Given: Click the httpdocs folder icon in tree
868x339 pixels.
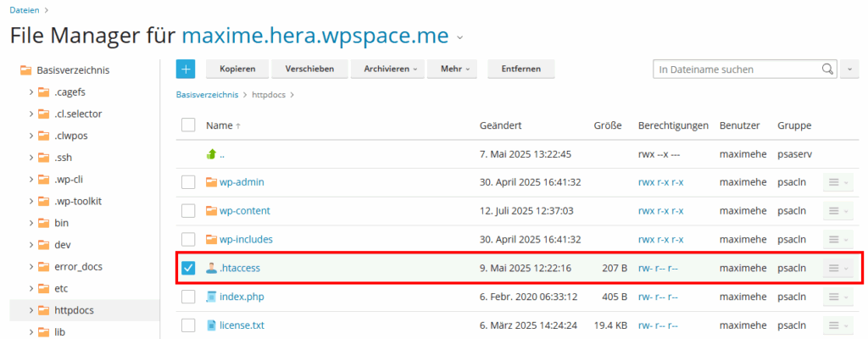Looking at the screenshot, I should 44,310.
